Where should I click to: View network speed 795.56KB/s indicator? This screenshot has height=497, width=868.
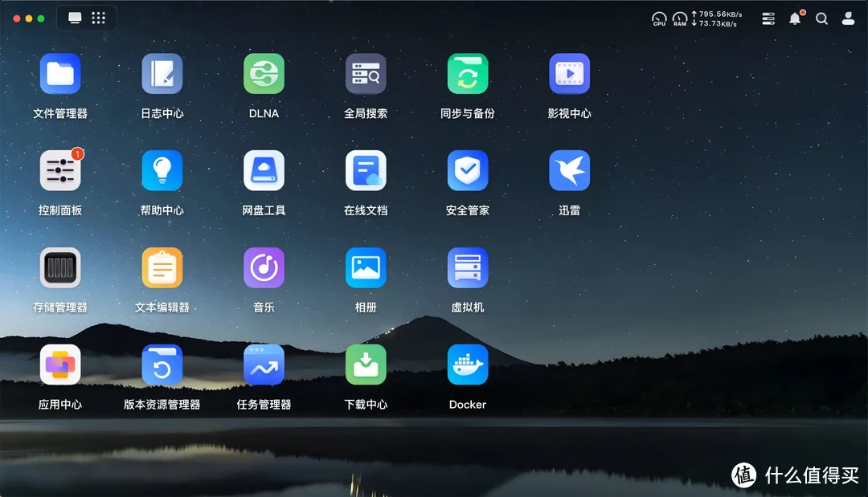(x=717, y=14)
